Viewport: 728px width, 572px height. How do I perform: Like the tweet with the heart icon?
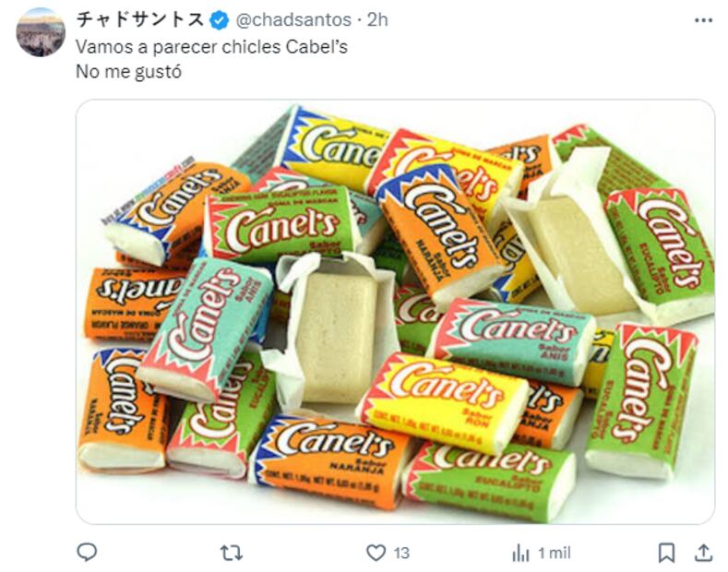pyautogui.click(x=376, y=553)
